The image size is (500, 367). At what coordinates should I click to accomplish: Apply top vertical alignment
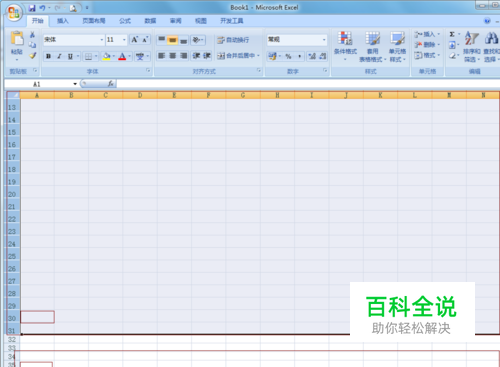pyautogui.click(x=162, y=40)
